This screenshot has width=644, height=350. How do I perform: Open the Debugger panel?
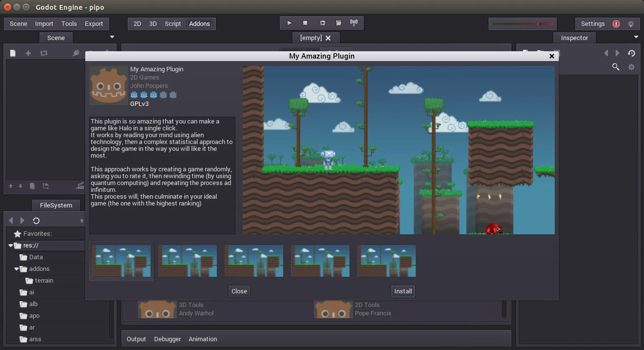(167, 338)
